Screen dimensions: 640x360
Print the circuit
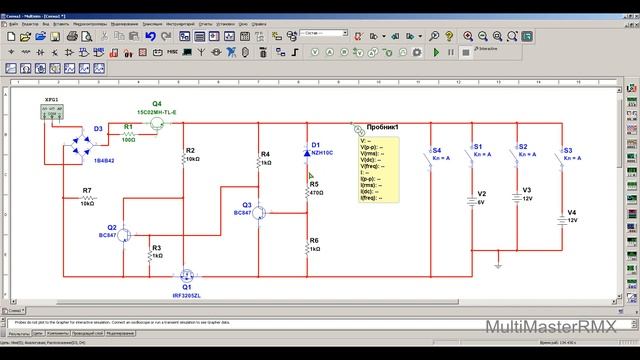(x=72, y=37)
